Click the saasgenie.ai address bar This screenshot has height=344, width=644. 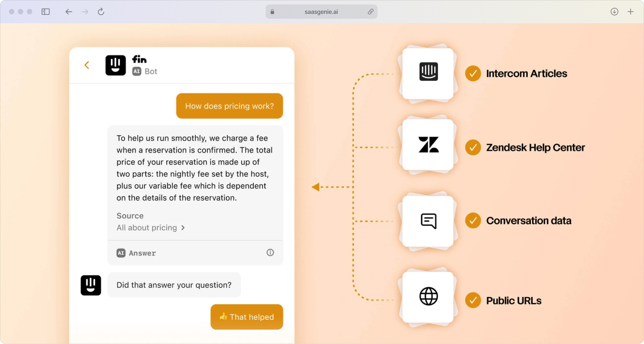click(322, 11)
